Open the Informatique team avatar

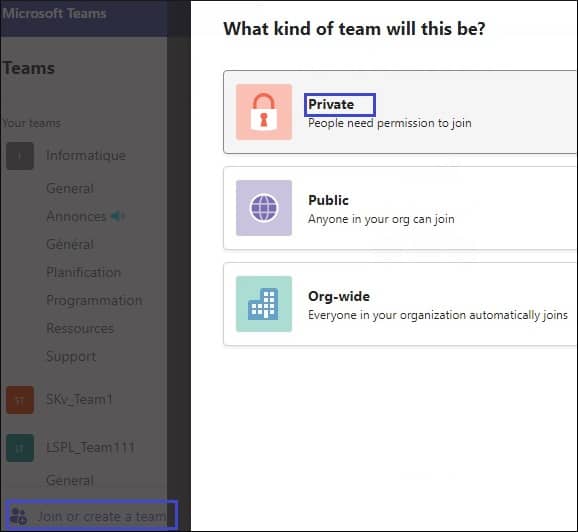[x=20, y=156]
